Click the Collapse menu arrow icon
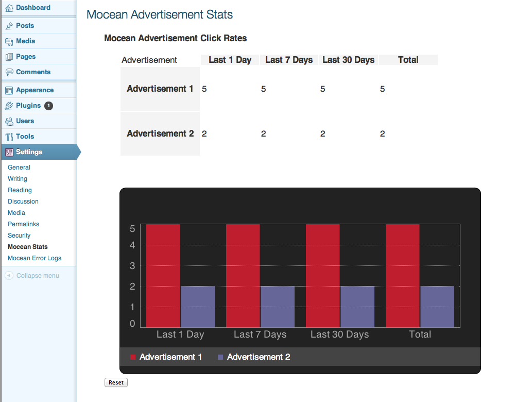532x402 pixels. click(x=9, y=276)
